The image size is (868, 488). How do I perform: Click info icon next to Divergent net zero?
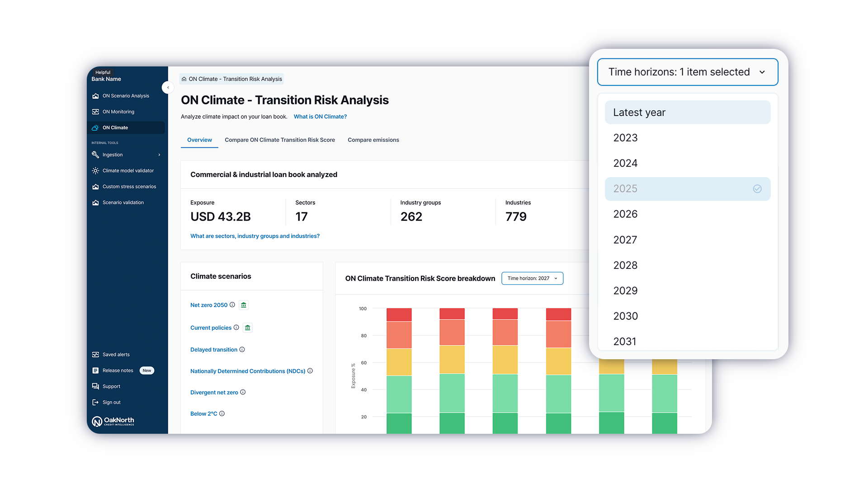click(x=243, y=392)
